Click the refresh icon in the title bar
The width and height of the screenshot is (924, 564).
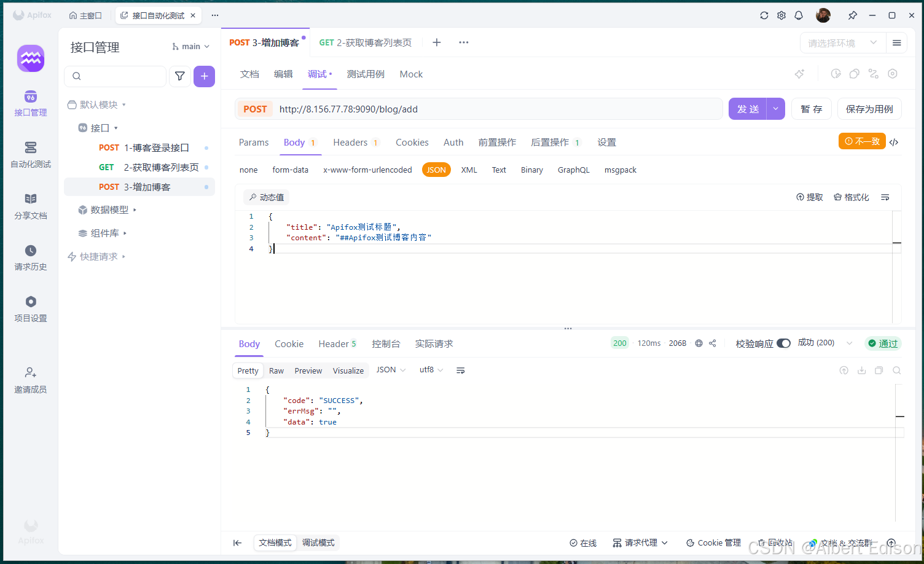coord(764,15)
